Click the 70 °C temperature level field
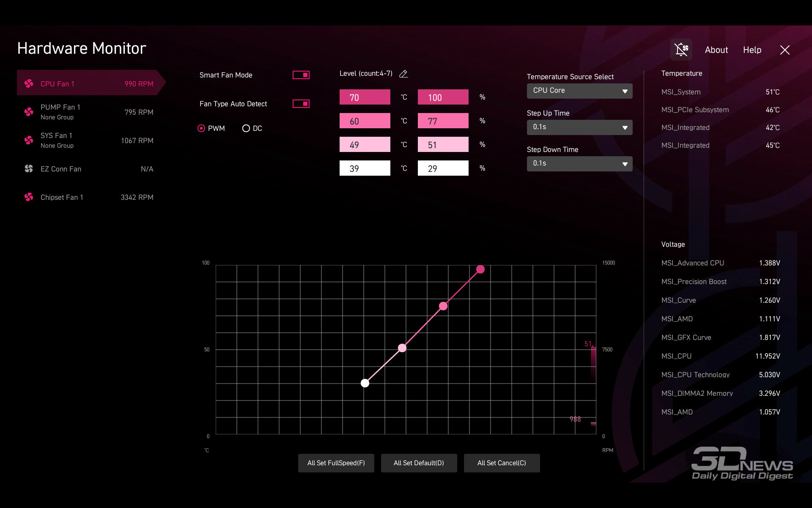 tap(365, 97)
